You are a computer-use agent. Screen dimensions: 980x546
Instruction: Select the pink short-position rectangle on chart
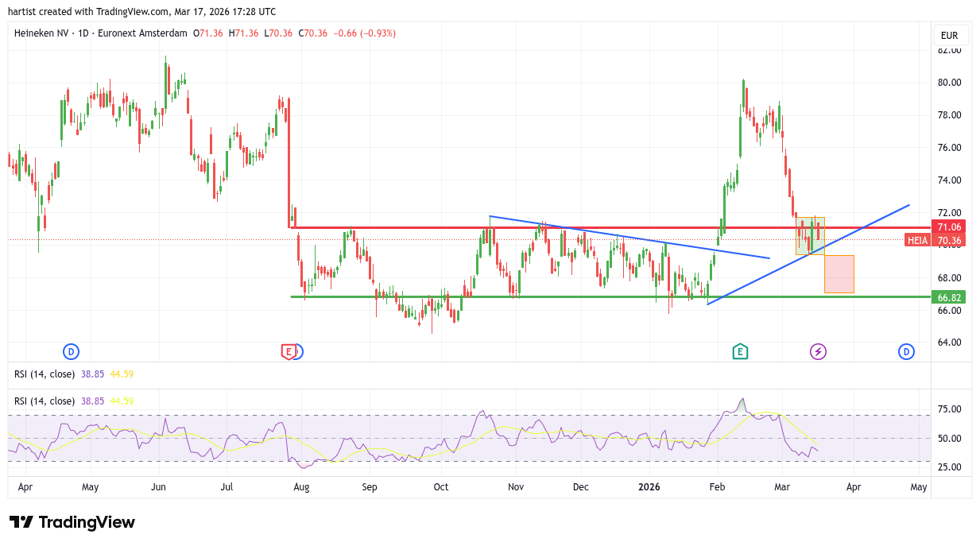[839, 274]
